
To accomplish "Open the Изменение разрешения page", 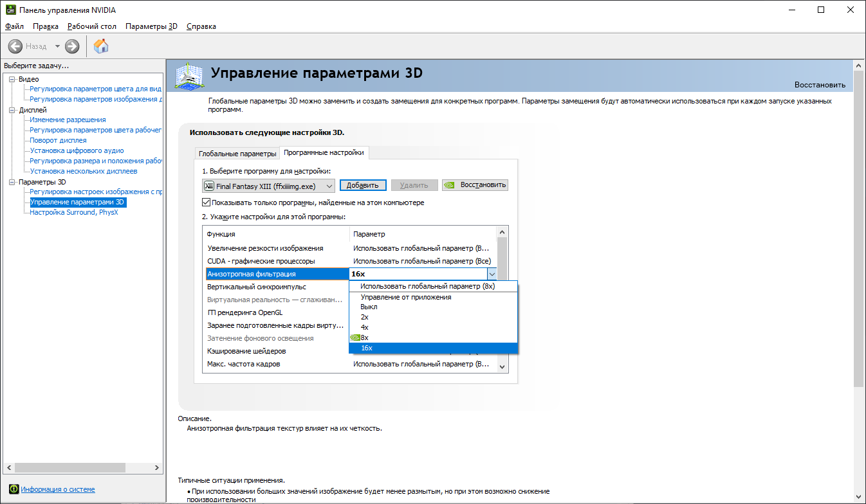I will coord(68,120).
